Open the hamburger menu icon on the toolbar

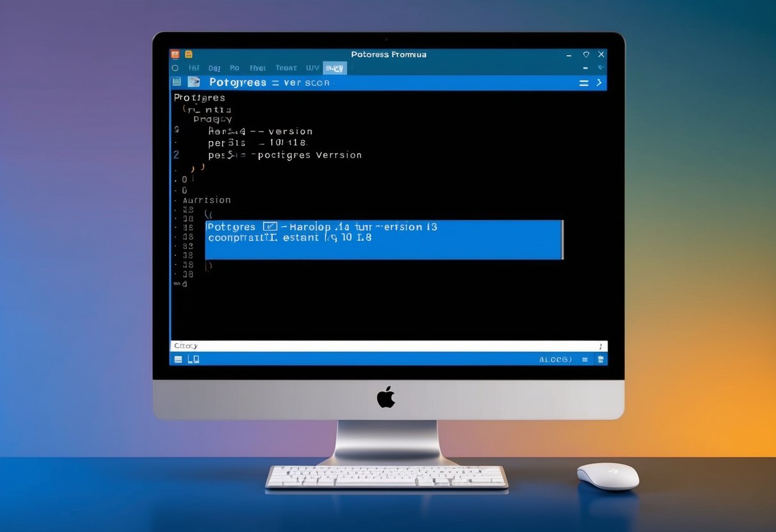pos(583,82)
